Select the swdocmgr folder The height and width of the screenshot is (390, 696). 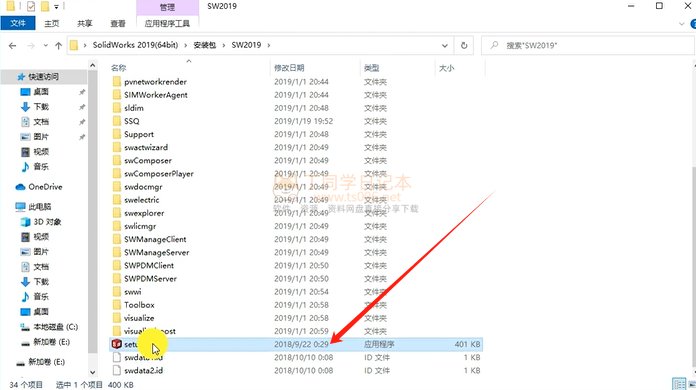coord(143,187)
